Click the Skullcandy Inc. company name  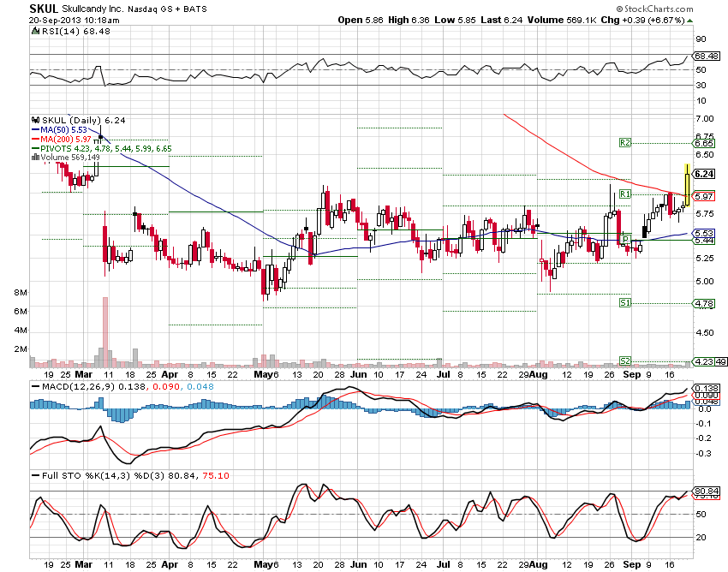point(92,9)
